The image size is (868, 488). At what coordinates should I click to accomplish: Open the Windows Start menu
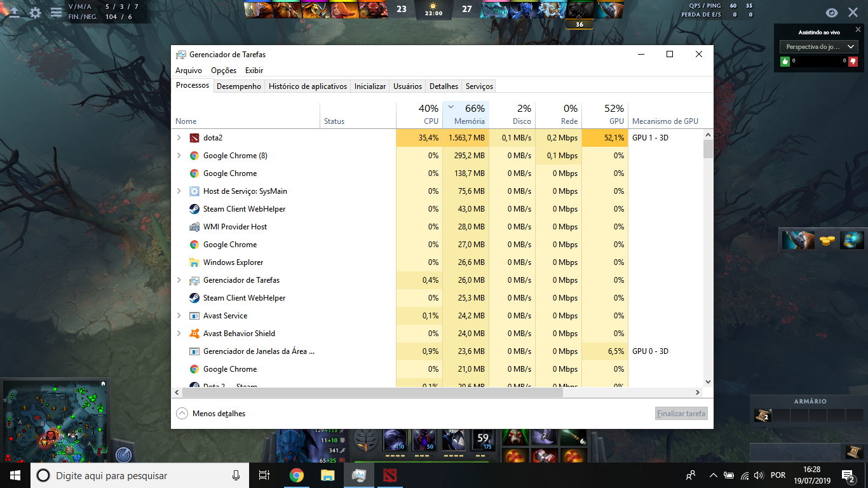(15, 475)
